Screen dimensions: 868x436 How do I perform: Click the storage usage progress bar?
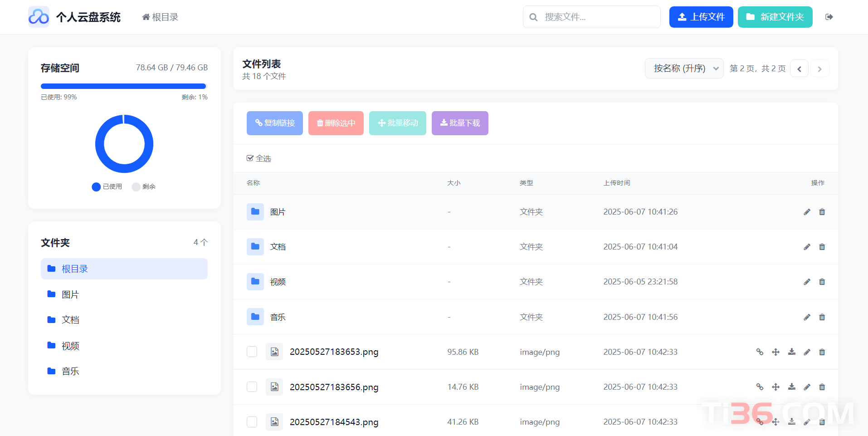(123, 86)
